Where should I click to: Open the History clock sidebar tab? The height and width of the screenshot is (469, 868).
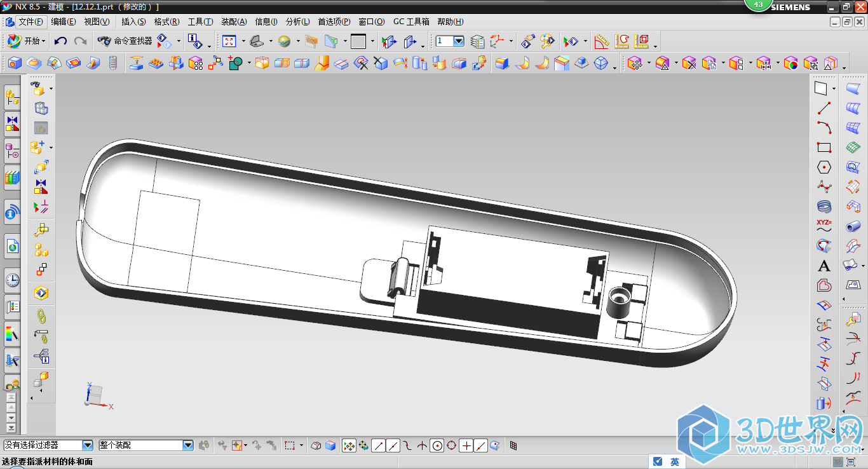12,280
